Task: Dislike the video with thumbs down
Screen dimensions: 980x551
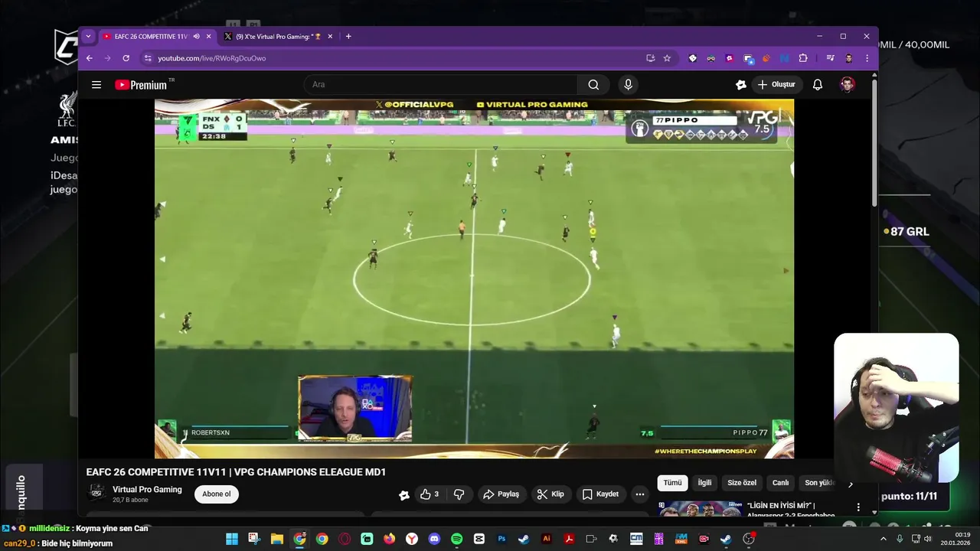Action: pos(459,494)
